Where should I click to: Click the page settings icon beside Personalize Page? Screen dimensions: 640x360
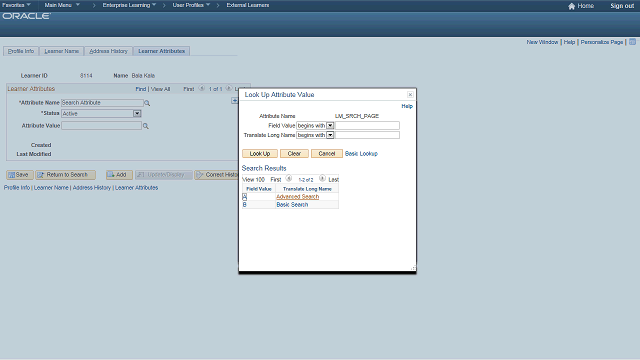[x=632, y=42]
